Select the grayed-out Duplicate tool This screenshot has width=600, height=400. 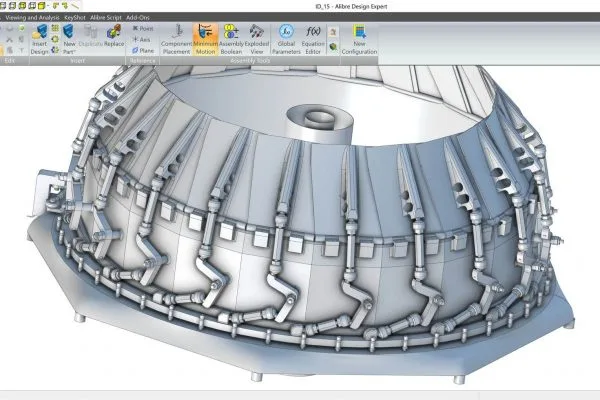point(90,36)
